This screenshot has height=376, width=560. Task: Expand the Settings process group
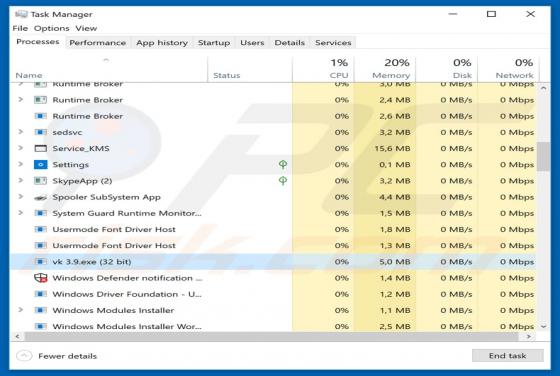click(x=20, y=164)
